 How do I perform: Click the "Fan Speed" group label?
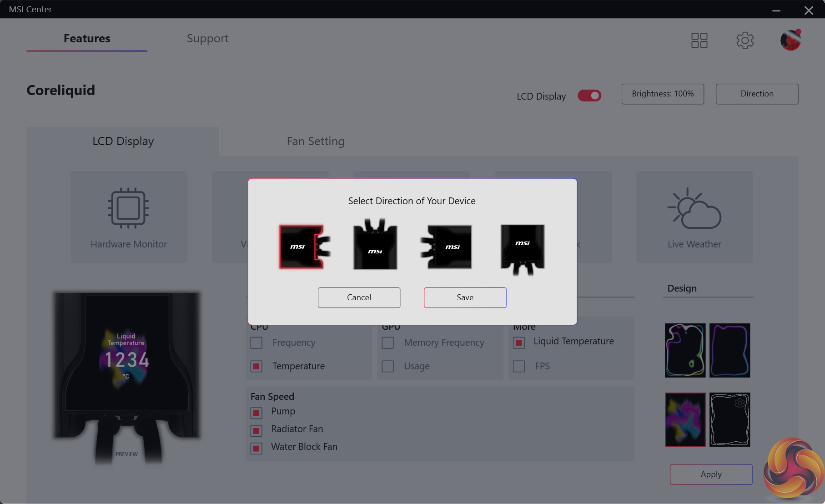272,397
